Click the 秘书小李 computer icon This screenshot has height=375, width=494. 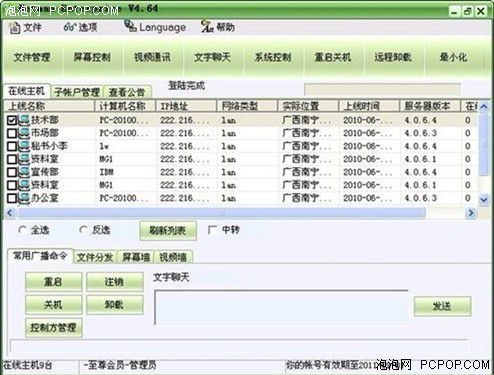[24, 146]
